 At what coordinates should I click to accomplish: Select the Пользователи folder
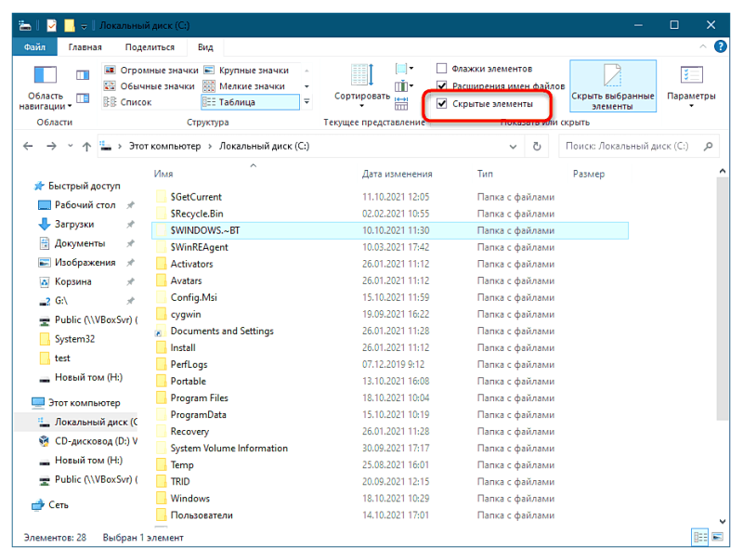(202, 515)
